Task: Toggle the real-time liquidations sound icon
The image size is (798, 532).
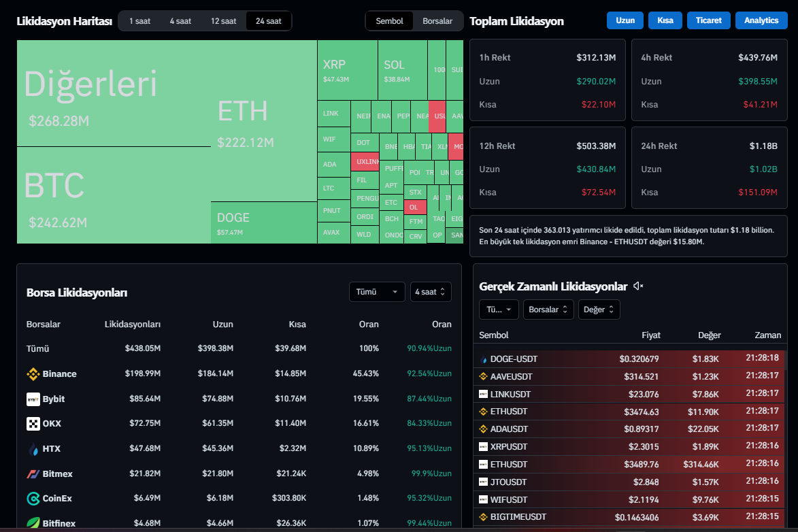Action: (638, 286)
